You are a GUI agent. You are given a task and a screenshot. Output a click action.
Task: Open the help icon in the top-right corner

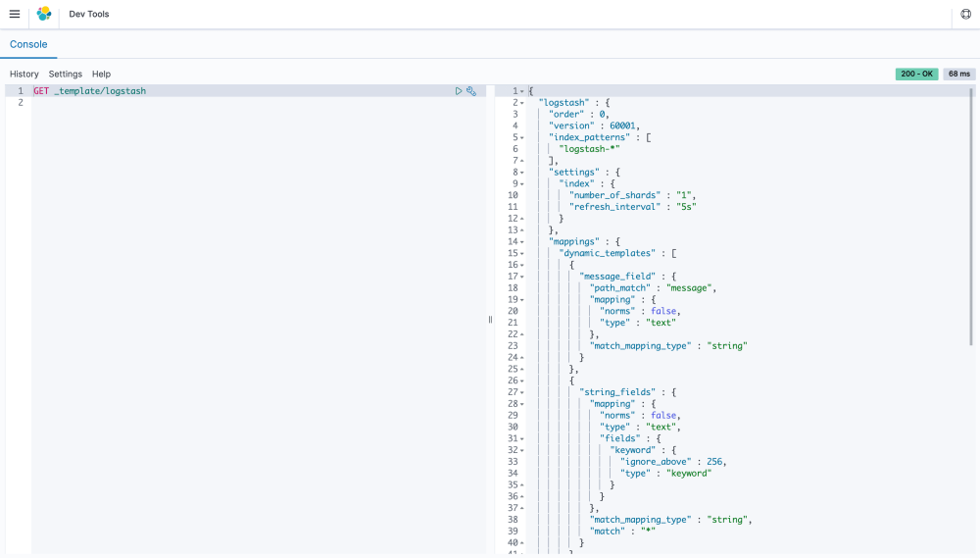point(966,15)
